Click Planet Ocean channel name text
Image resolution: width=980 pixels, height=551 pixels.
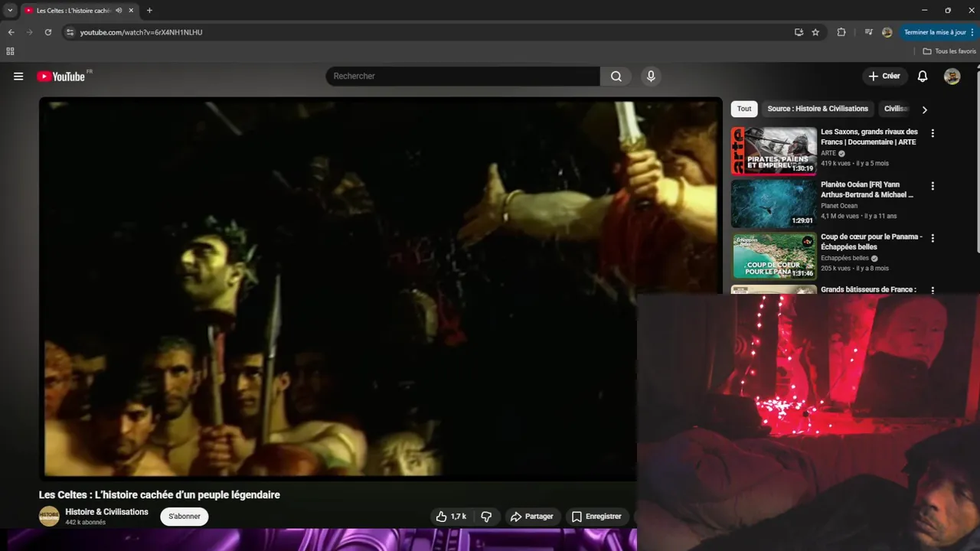tap(839, 206)
